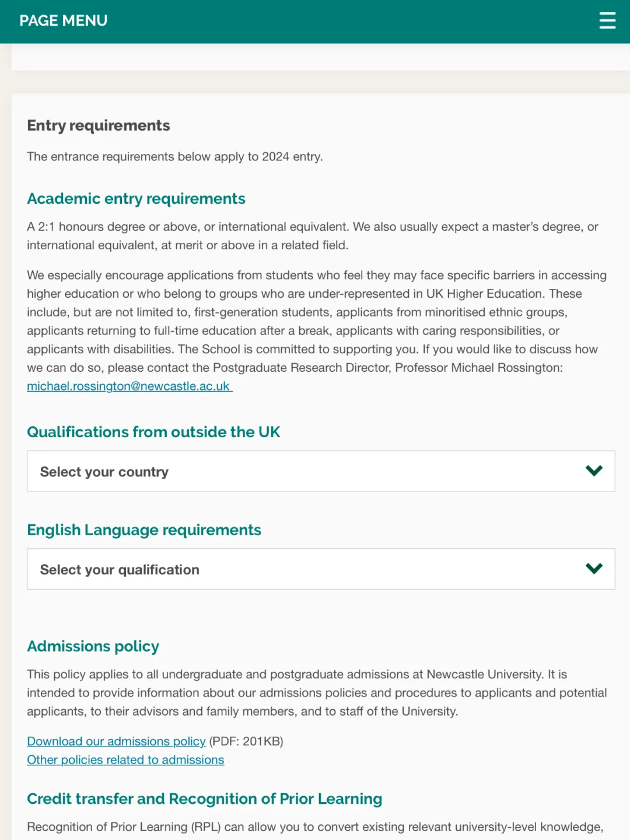
Task: Click the PDF: 201KB file size text
Action: (x=246, y=741)
